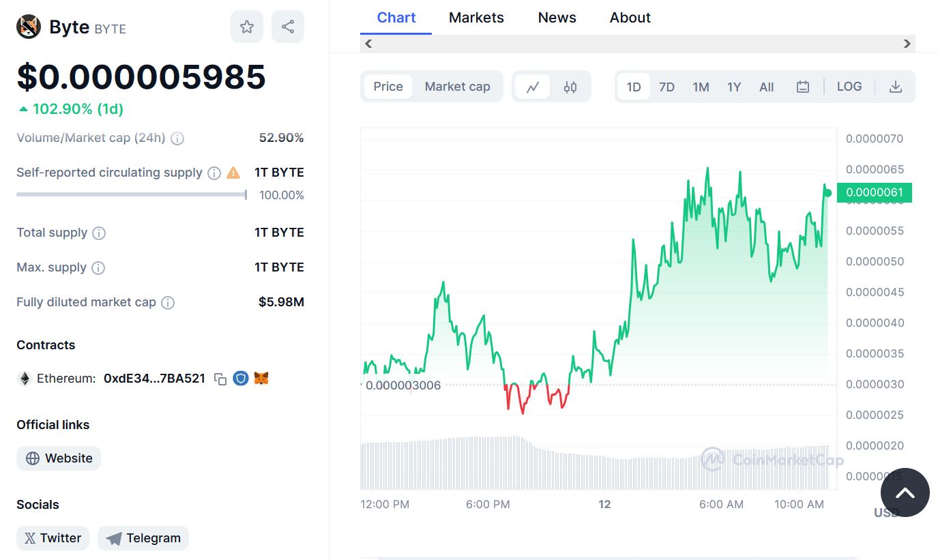938x560 pixels.
Task: Open the Telegram social link
Action: (143, 538)
